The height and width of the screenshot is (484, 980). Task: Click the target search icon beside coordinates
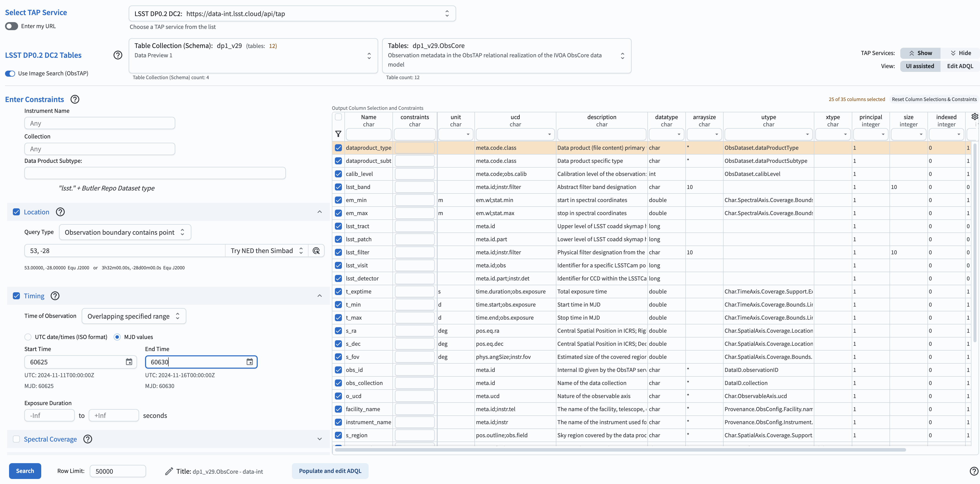tap(316, 251)
